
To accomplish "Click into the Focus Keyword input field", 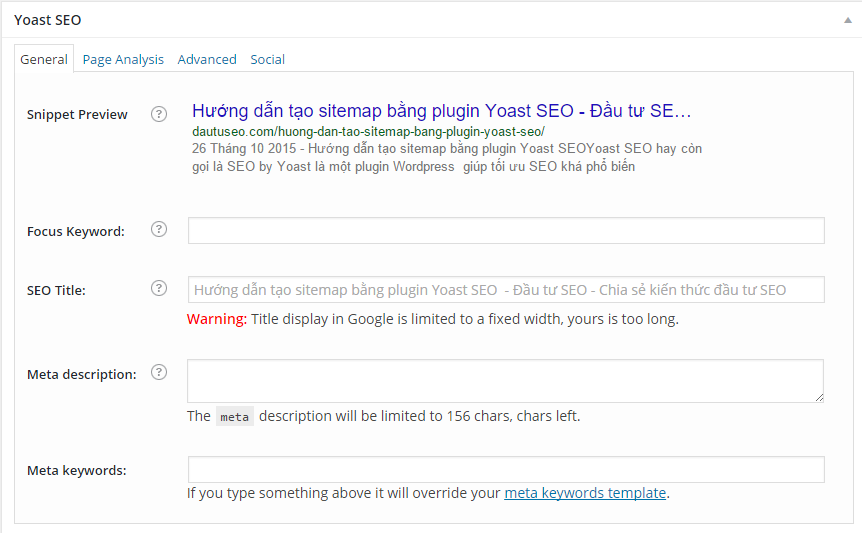I will tap(506, 231).
